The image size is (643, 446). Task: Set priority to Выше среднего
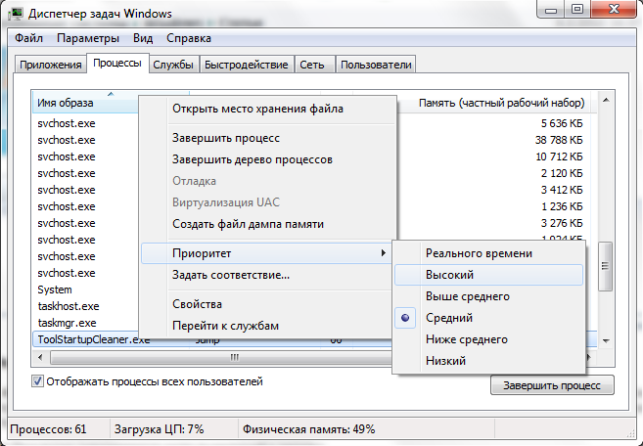pyautogui.click(x=488, y=296)
